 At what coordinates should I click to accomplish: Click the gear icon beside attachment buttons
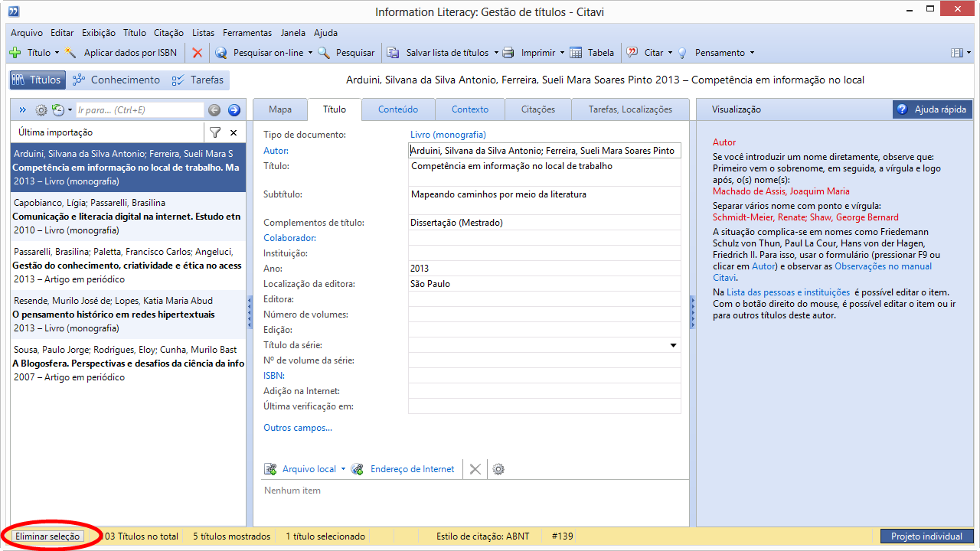click(498, 469)
